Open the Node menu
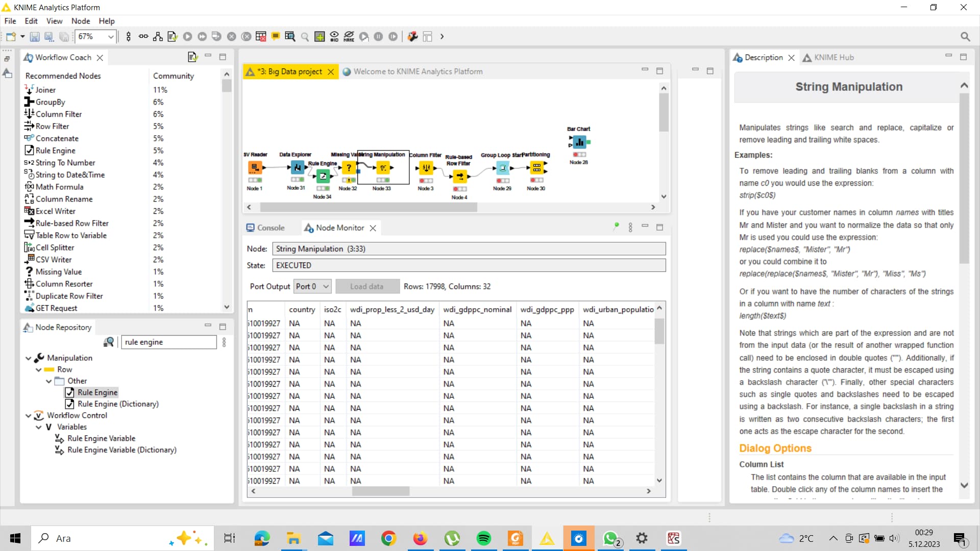The image size is (980, 551). click(81, 21)
